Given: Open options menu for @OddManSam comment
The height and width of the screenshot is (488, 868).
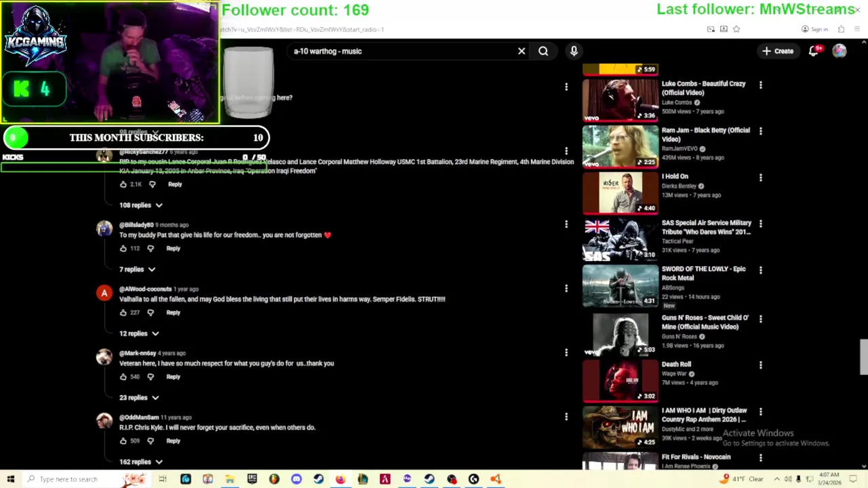Looking at the screenshot, I should pos(566,417).
